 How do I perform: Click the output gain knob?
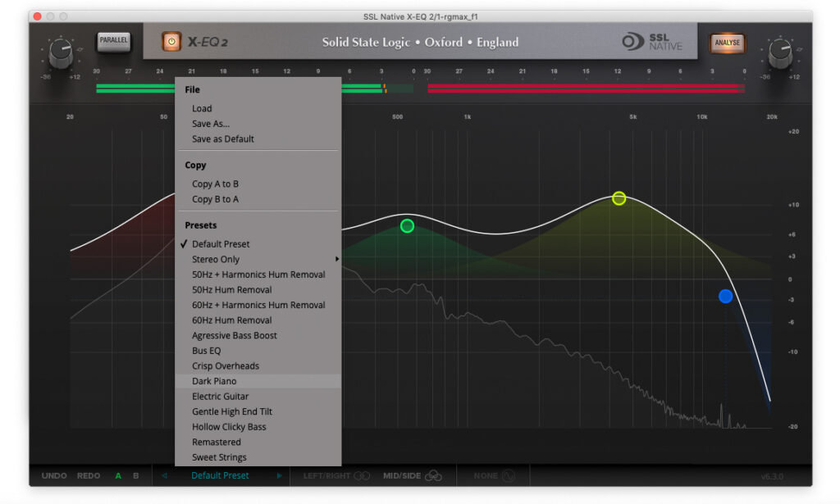(x=780, y=54)
